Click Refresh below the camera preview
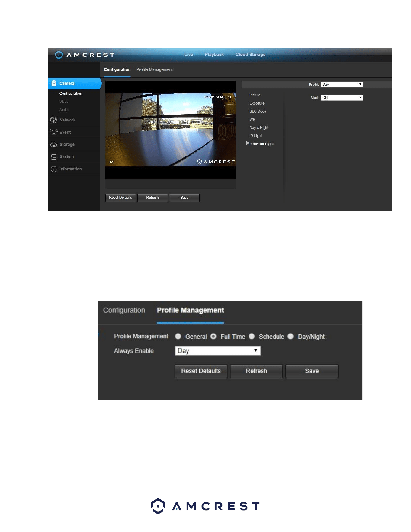 [x=153, y=198]
